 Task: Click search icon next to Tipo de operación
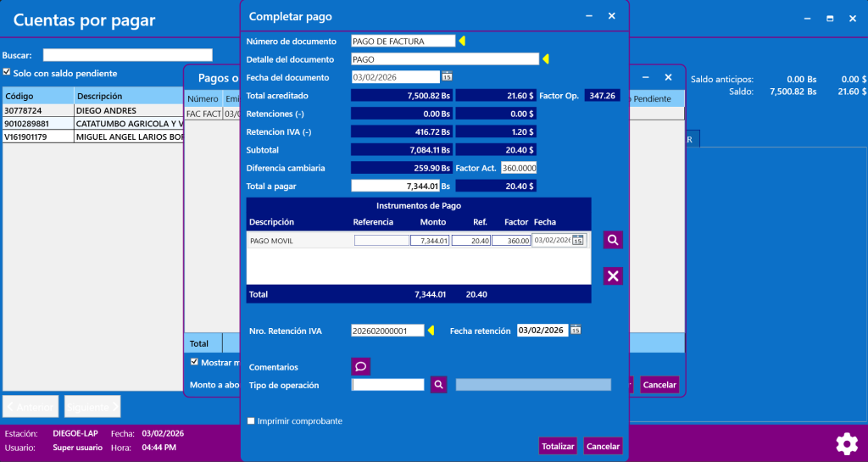(438, 385)
